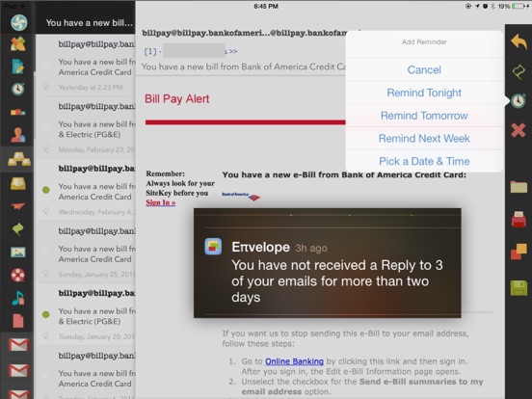Image resolution: width=532 pixels, height=399 pixels.
Task: Open the film reel video icon
Action: coord(18,275)
